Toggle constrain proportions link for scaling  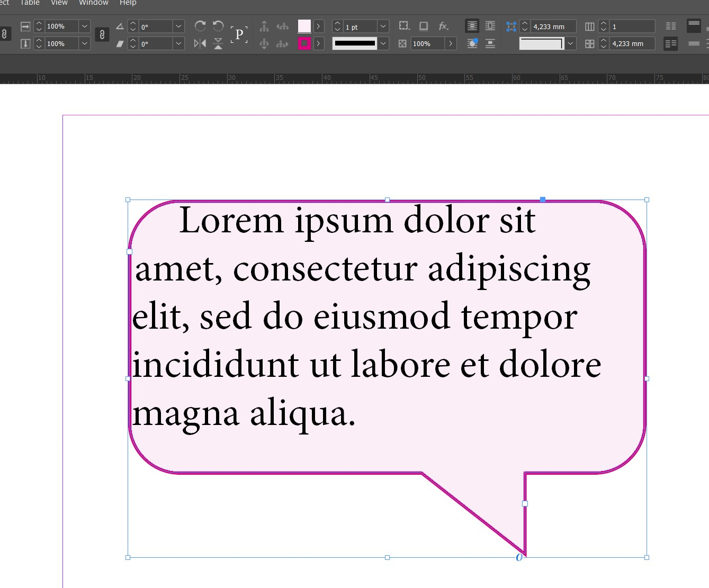pos(102,35)
